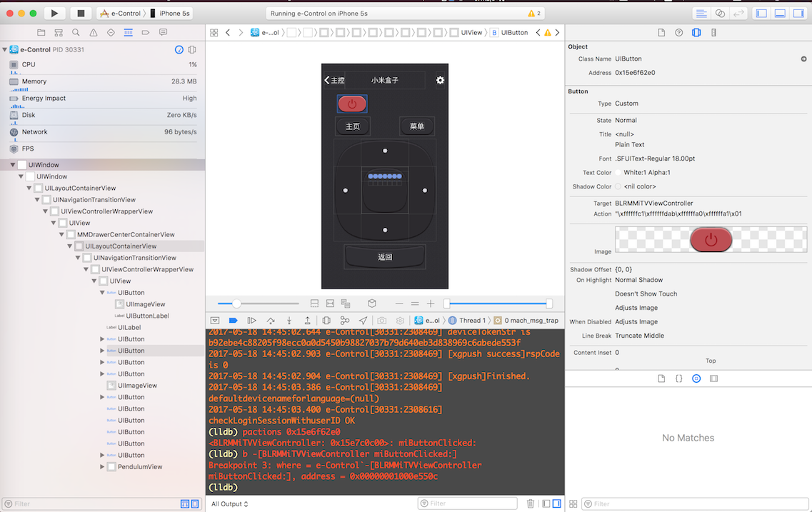Click UIButton in the editor jump bar
The width and height of the screenshot is (812, 512).
click(514, 32)
